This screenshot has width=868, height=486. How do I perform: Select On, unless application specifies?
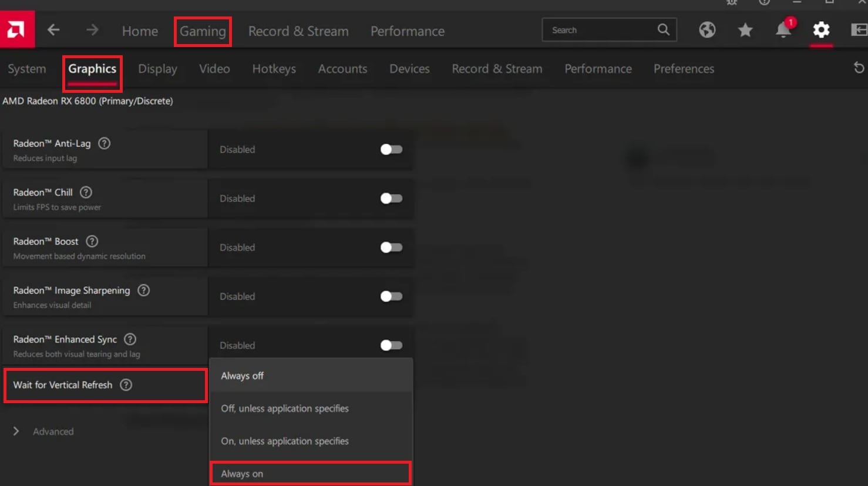click(311, 441)
